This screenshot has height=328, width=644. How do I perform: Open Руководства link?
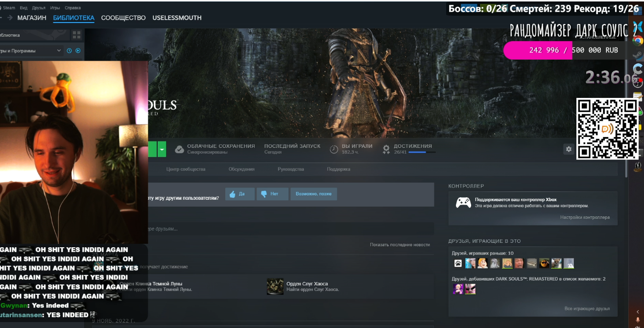click(291, 169)
